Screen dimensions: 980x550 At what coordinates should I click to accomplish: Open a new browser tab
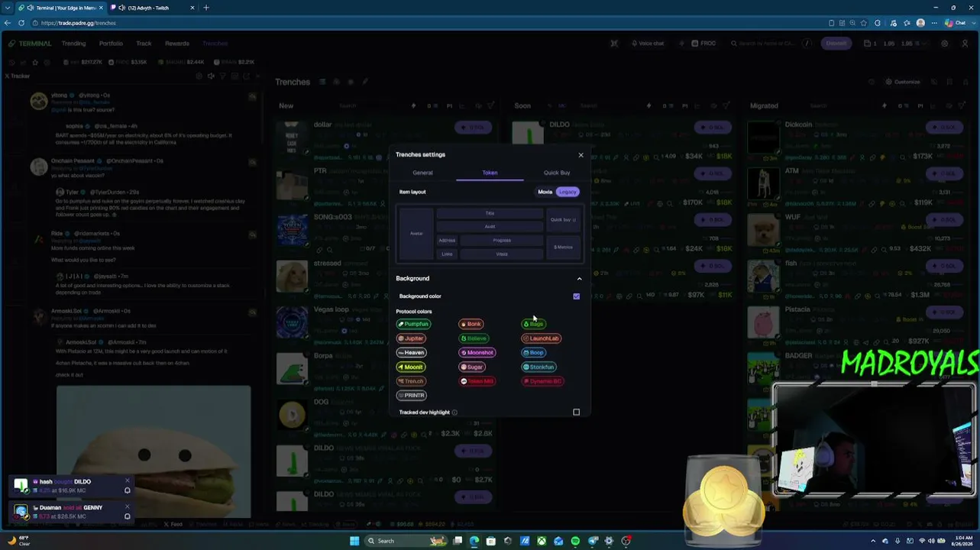206,8
